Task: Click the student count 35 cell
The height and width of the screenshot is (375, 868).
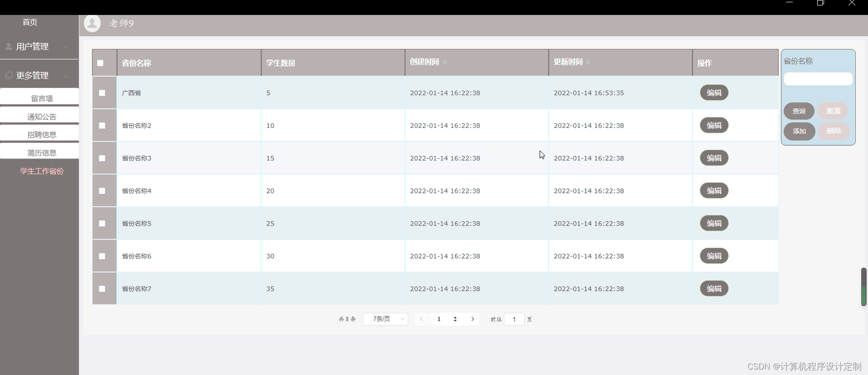Action: point(270,288)
